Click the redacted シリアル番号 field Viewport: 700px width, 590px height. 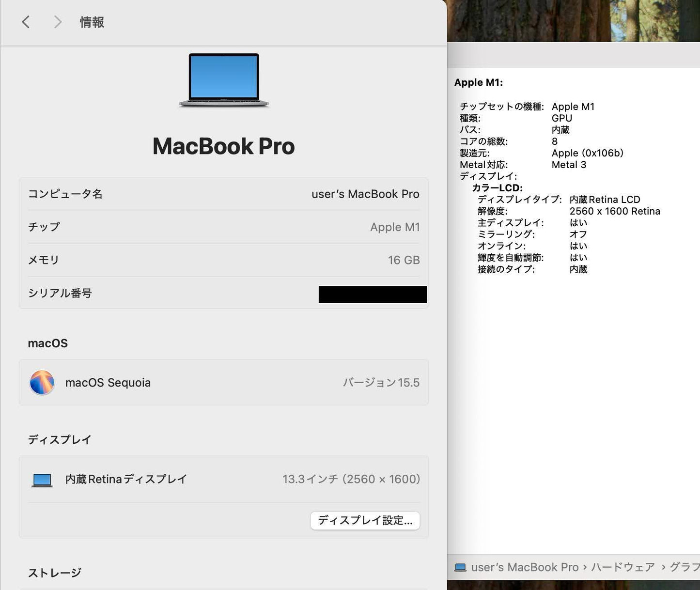point(372,294)
